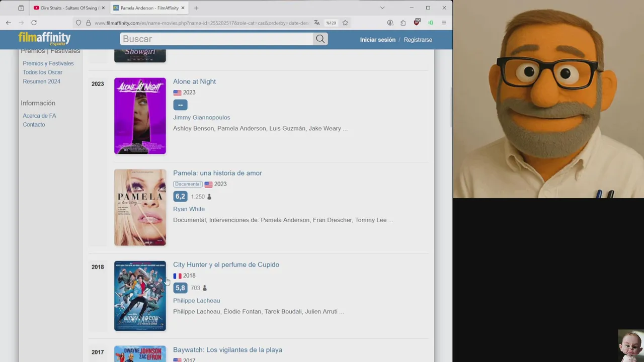This screenshot has height=362, width=644.
Task: Open Baywatch: Los vigilantes de la playa
Action: [227, 350]
